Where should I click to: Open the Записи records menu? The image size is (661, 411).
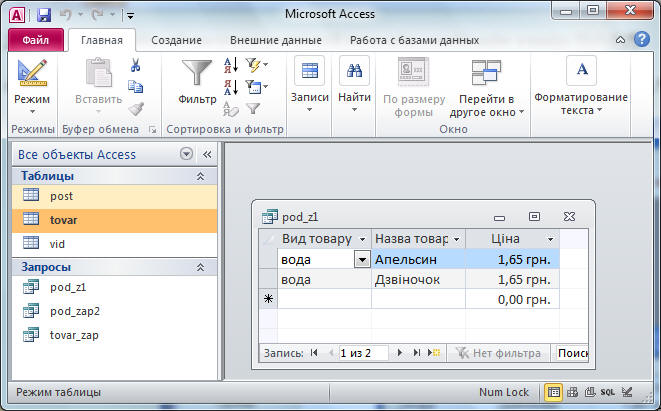(x=309, y=85)
